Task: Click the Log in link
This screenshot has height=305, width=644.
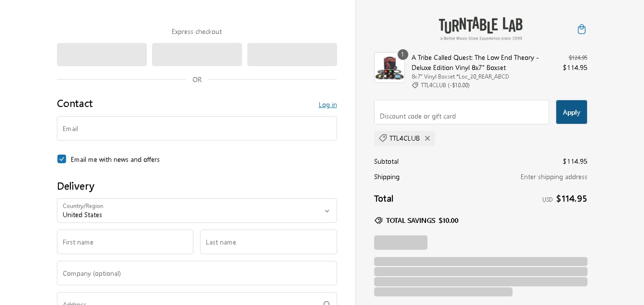Action: (x=328, y=105)
